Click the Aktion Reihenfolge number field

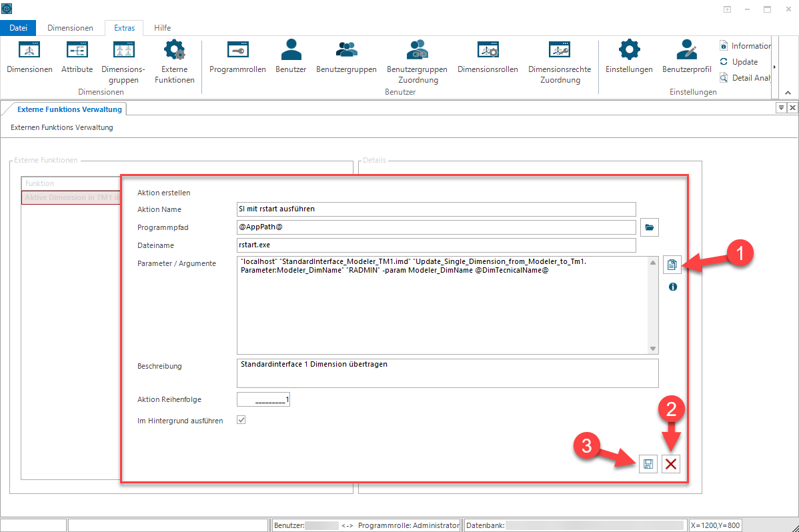(x=263, y=399)
